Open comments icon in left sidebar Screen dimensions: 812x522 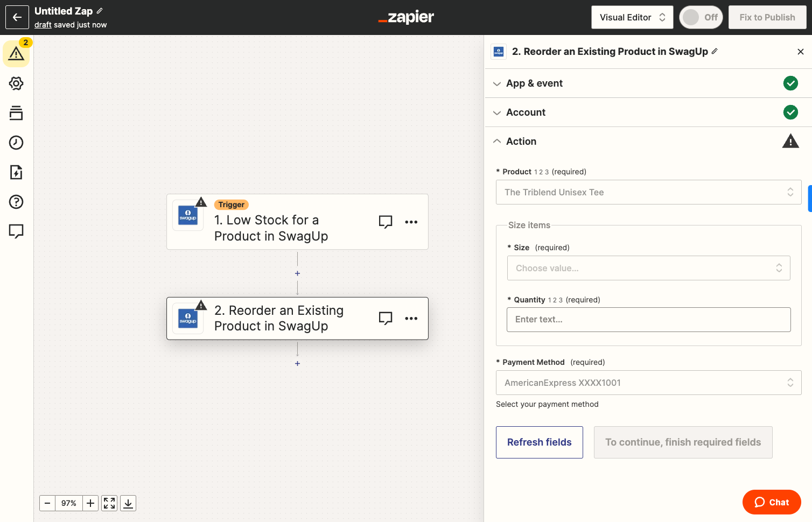(16, 231)
